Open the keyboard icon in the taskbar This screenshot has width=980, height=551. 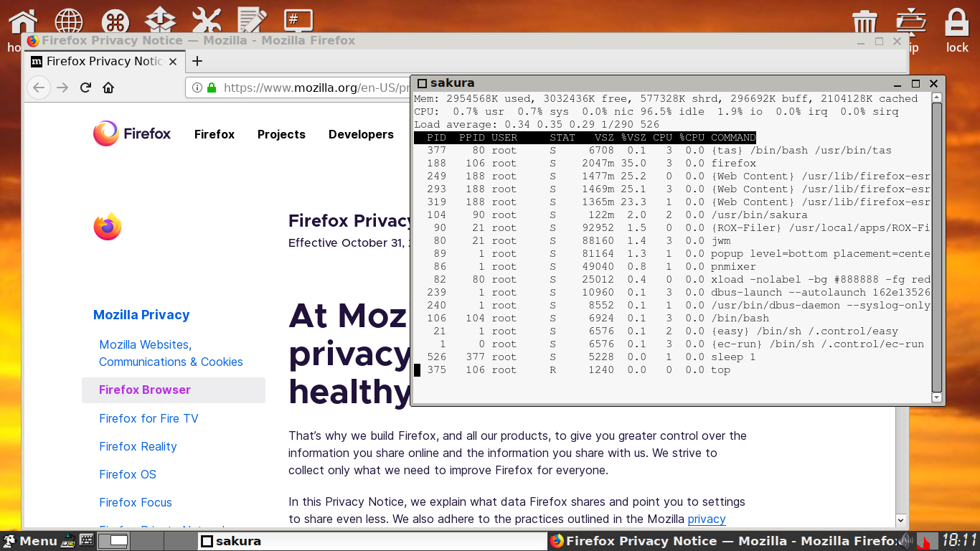[87, 541]
